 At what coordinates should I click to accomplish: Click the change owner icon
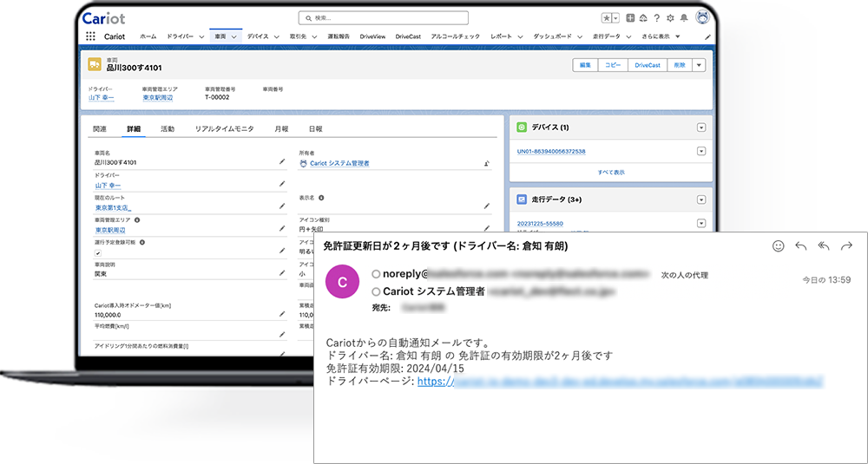tap(487, 163)
